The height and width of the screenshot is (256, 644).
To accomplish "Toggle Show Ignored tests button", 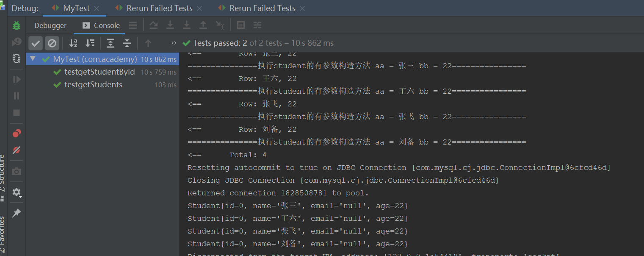I will (52, 43).
